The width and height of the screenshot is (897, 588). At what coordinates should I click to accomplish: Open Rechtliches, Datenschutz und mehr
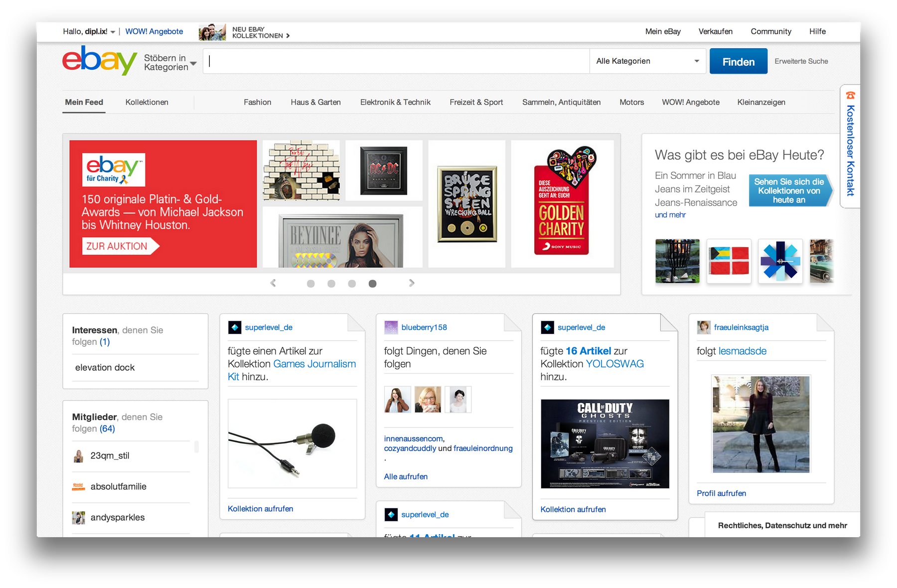(782, 525)
